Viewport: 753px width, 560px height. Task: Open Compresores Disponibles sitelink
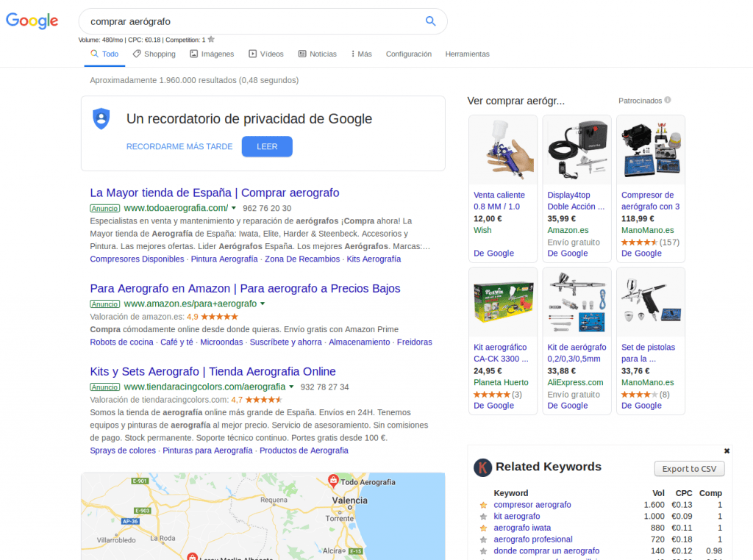point(137,259)
